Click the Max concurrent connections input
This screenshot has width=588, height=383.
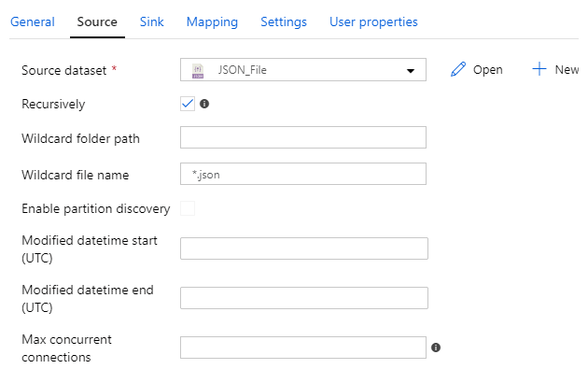(x=302, y=348)
